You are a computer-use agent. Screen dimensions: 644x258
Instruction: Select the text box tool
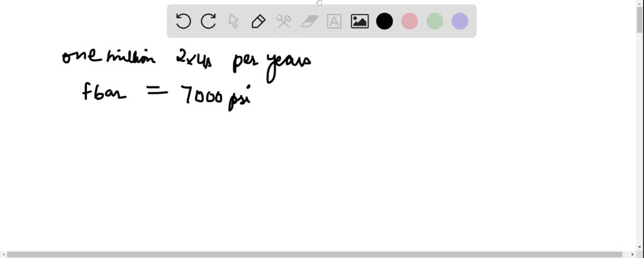click(334, 21)
